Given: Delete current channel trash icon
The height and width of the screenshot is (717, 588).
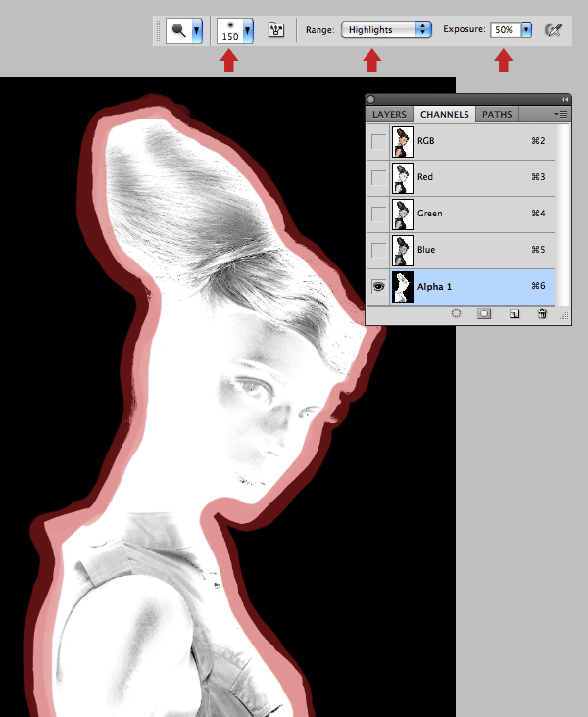Looking at the screenshot, I should pyautogui.click(x=542, y=313).
